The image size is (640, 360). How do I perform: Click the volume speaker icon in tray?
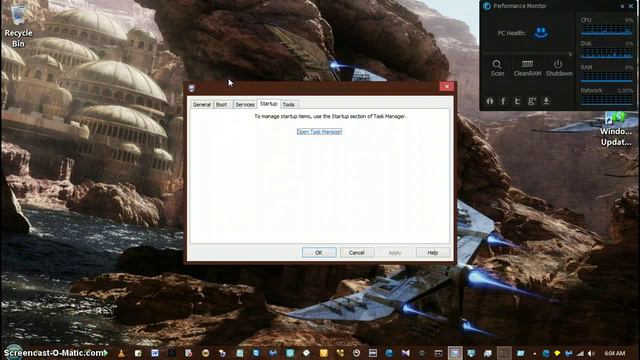point(591,353)
